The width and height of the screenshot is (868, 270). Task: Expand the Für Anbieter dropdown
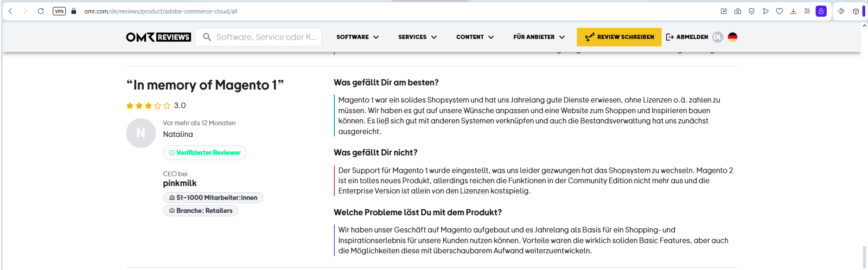539,37
